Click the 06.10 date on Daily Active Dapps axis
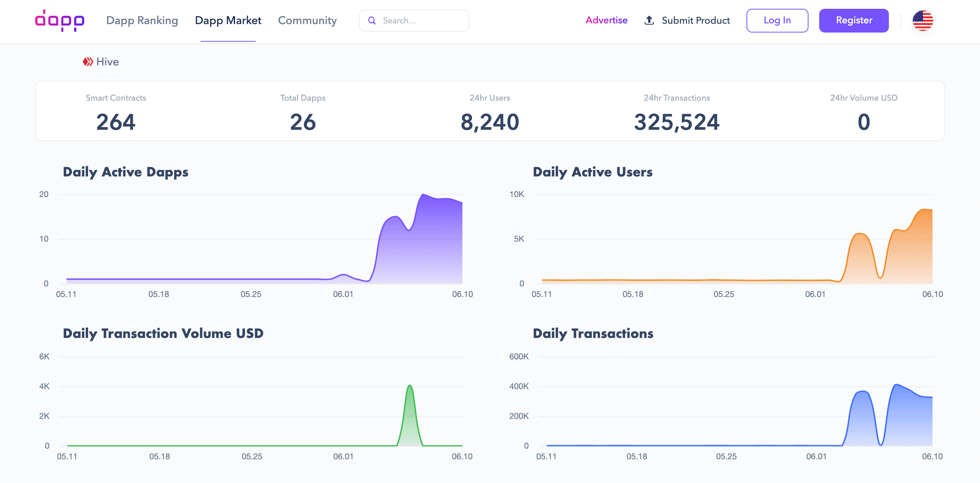The image size is (980, 483). (x=462, y=294)
